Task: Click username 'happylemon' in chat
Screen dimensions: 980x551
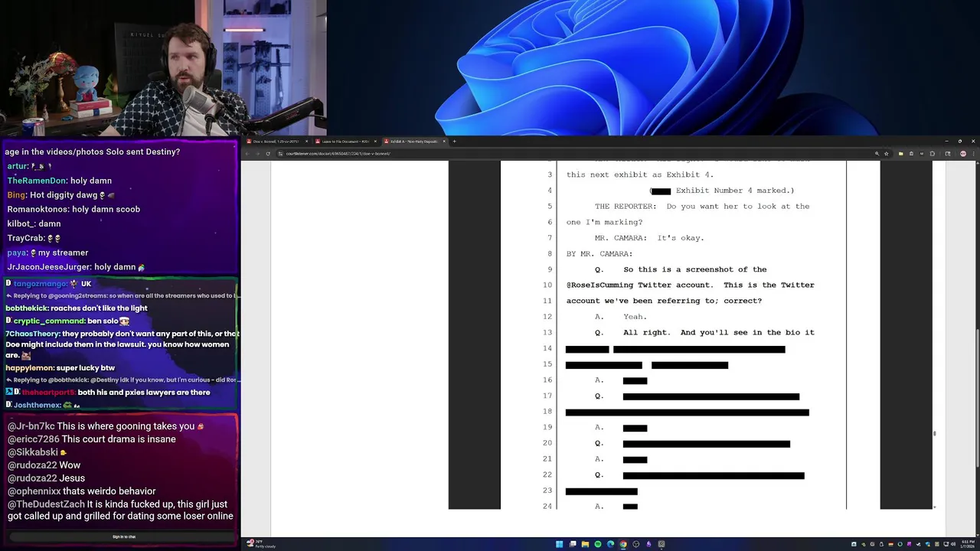Action: [x=29, y=368]
